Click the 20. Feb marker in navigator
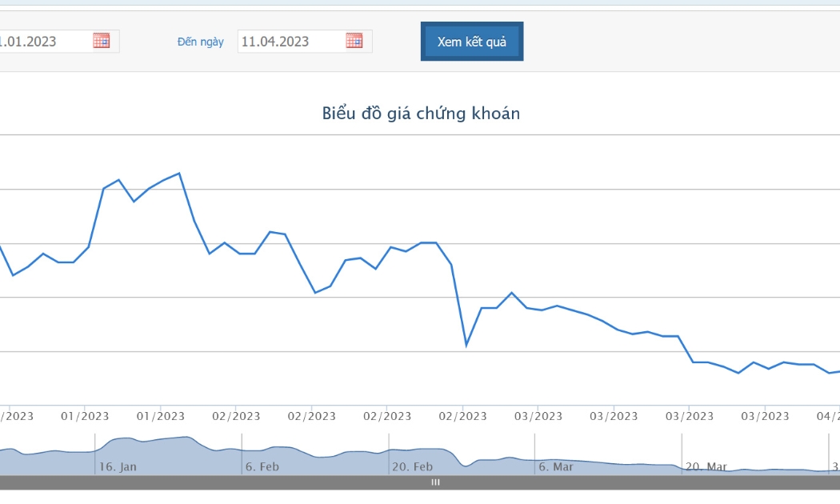 click(412, 466)
